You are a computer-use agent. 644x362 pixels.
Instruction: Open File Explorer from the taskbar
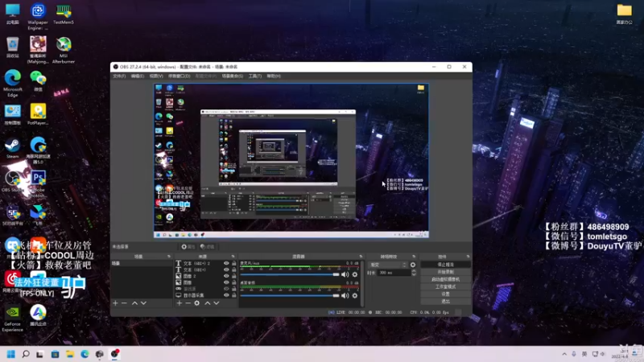(70, 354)
